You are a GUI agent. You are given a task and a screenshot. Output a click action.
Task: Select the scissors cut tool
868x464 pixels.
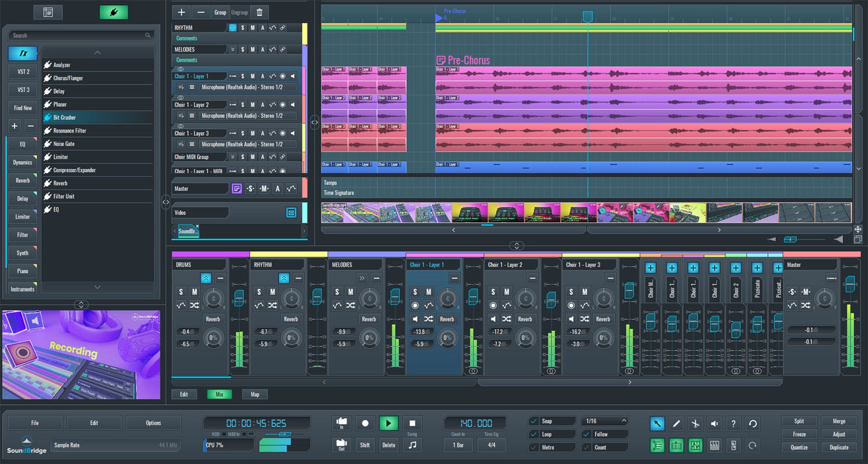(x=695, y=424)
